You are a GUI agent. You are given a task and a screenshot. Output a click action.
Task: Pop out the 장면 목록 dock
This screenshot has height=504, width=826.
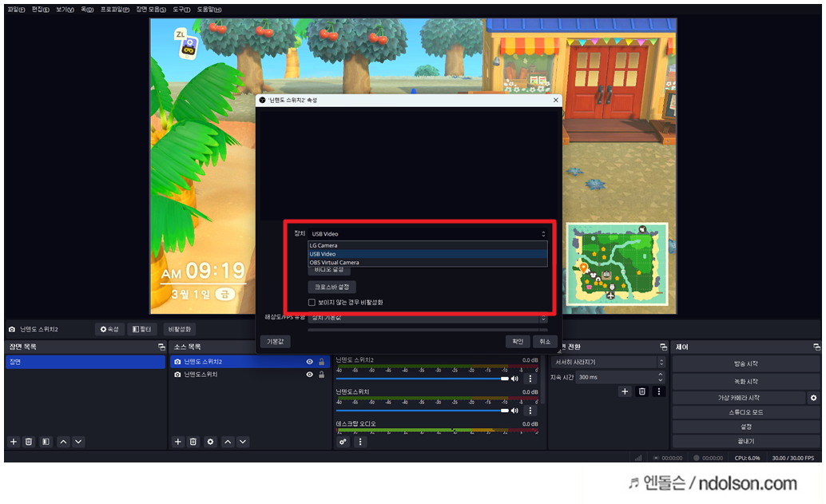[x=161, y=347]
